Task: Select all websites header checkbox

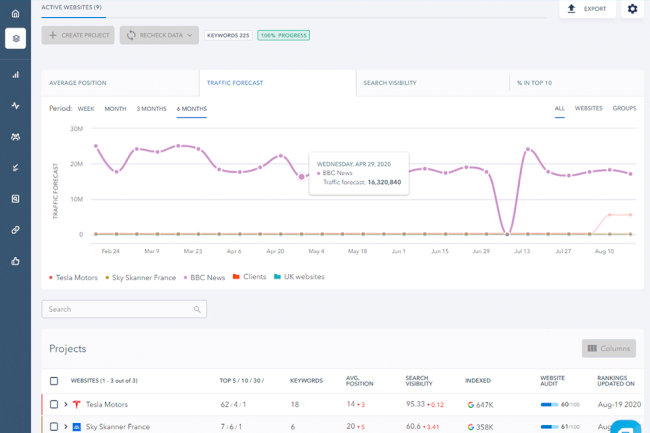Action: point(54,381)
